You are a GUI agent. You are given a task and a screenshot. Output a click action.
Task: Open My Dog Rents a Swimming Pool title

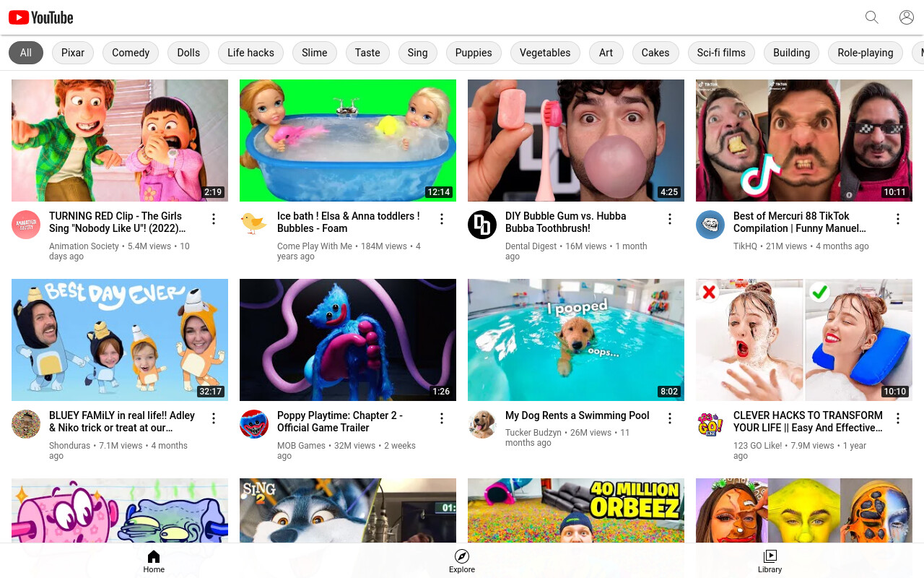click(x=577, y=415)
